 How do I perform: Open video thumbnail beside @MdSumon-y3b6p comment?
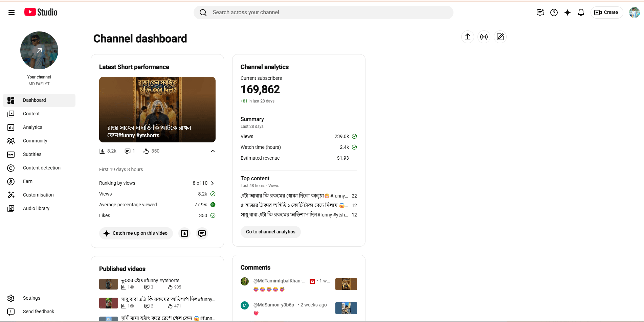point(346,308)
